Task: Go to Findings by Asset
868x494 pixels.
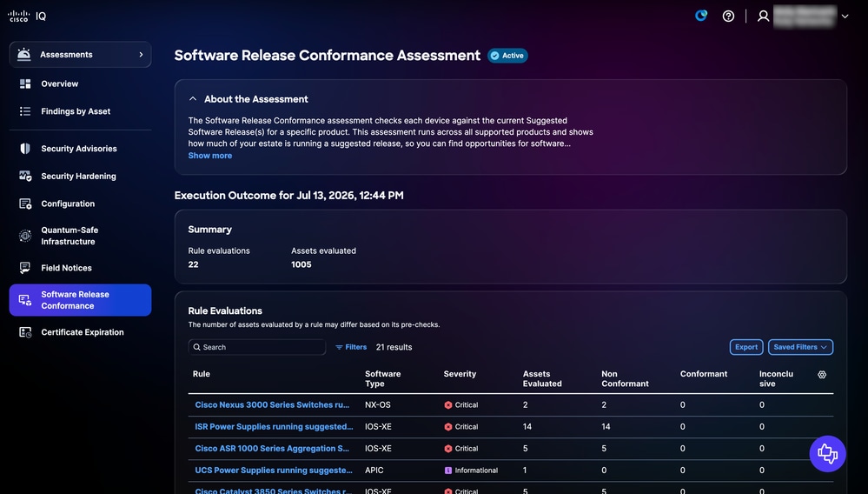Action: point(76,111)
